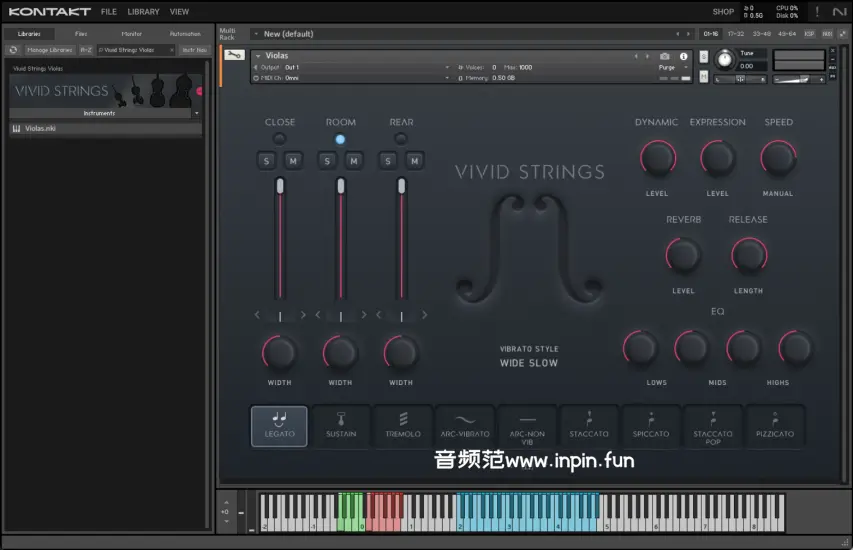
Task: Open the FILE menu
Action: point(109,12)
